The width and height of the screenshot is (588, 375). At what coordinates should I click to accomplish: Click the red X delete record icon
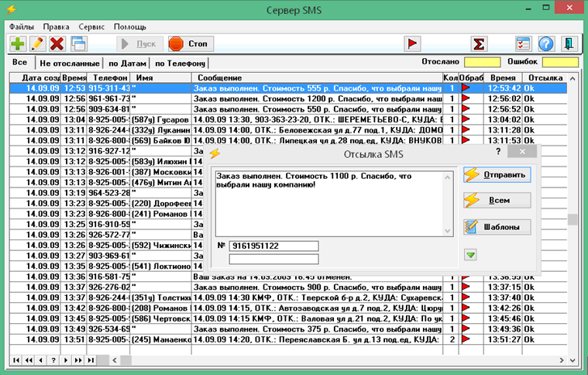[57, 44]
